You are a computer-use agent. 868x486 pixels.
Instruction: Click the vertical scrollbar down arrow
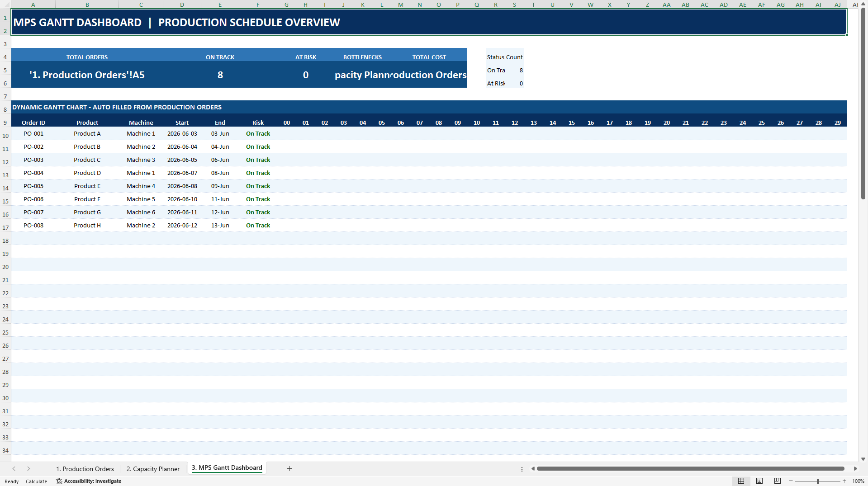pyautogui.click(x=863, y=459)
